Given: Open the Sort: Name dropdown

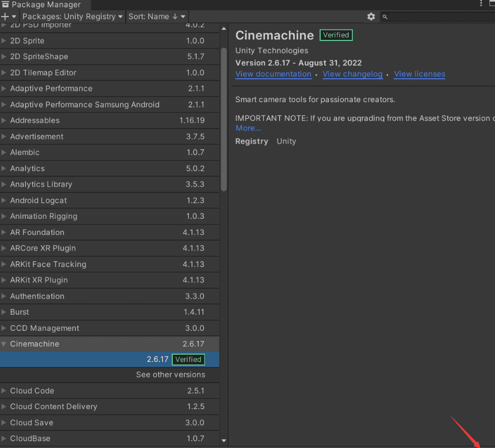Looking at the screenshot, I should 156,17.
